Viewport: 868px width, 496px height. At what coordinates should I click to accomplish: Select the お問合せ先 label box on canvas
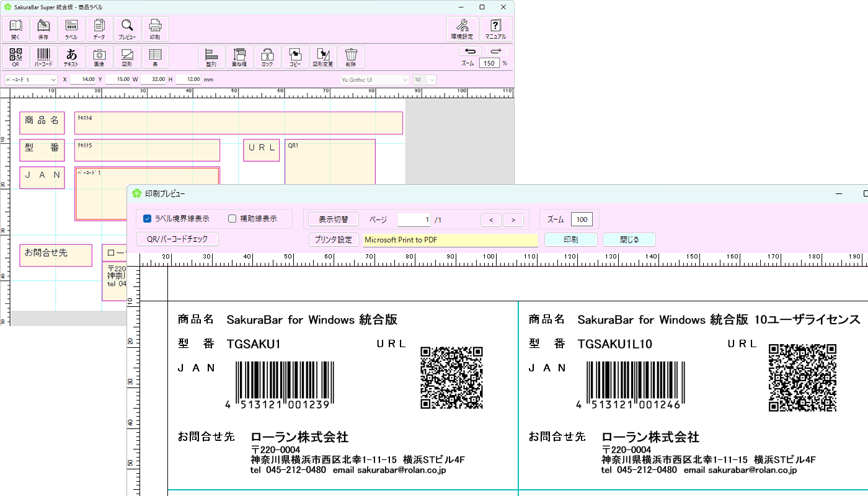point(56,255)
